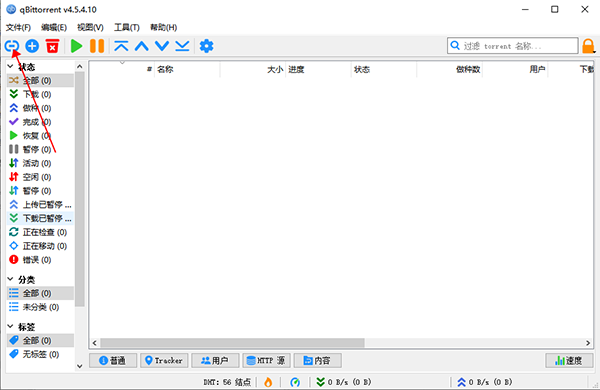Viewport: 600px width, 390px height.
Task: Sort torrents by the # column header
Action: [x=122, y=69]
